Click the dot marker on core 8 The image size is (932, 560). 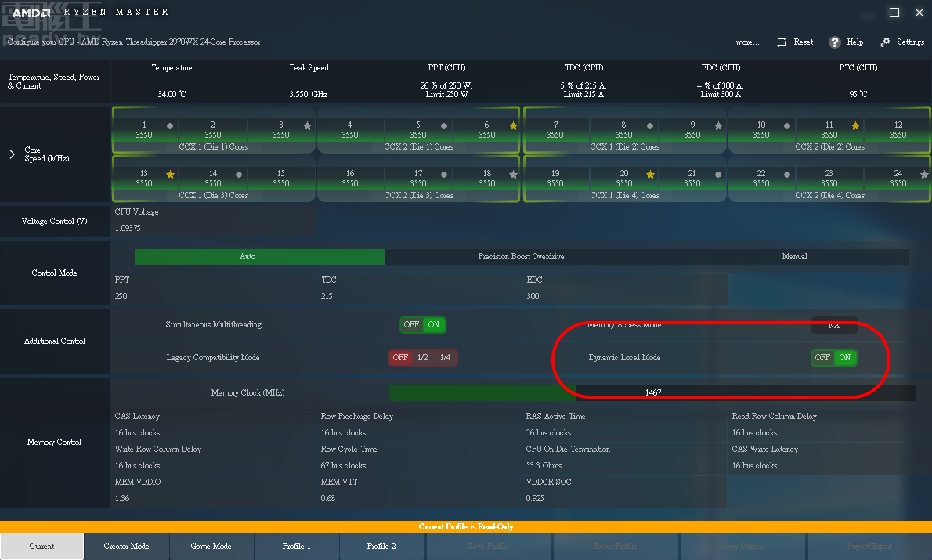650,126
